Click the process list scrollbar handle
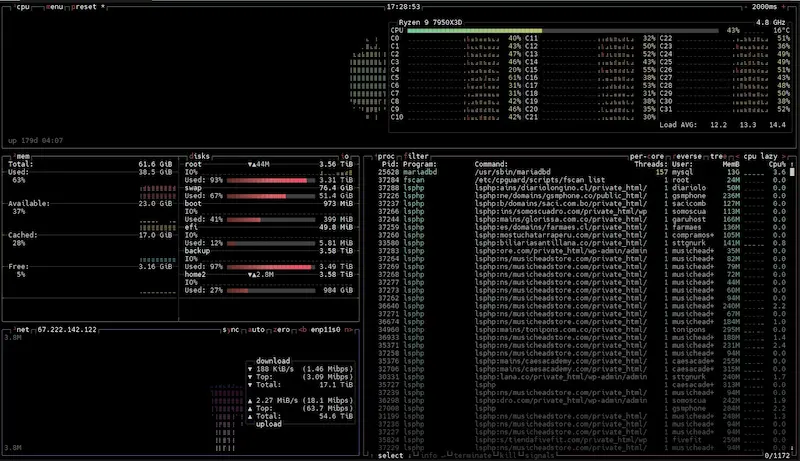800x461 pixels. (x=792, y=172)
